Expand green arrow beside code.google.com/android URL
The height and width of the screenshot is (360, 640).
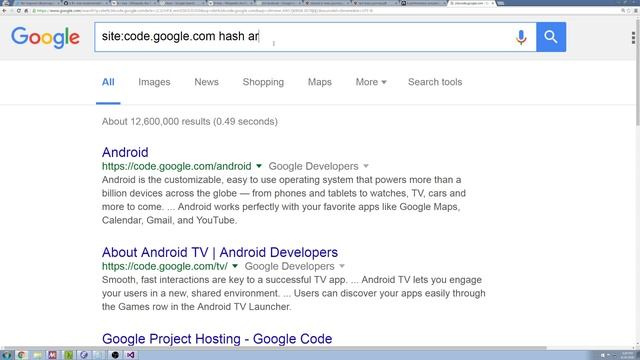[x=259, y=166]
